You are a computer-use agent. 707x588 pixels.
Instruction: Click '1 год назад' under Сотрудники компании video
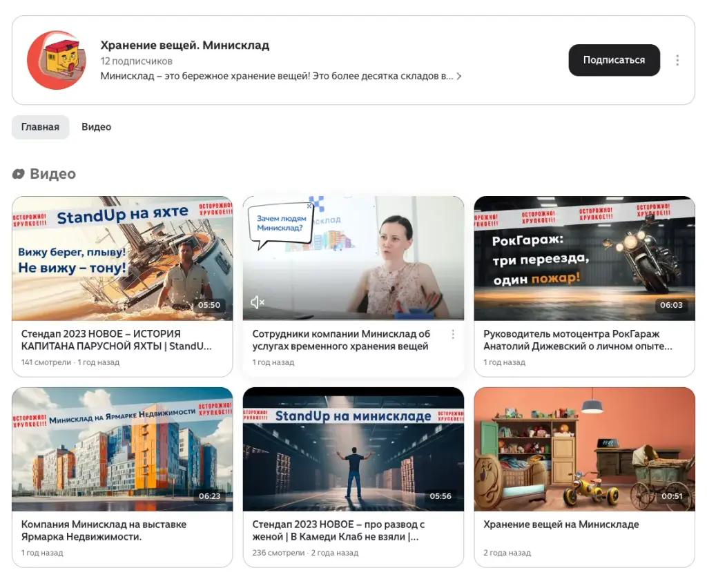[273, 362]
